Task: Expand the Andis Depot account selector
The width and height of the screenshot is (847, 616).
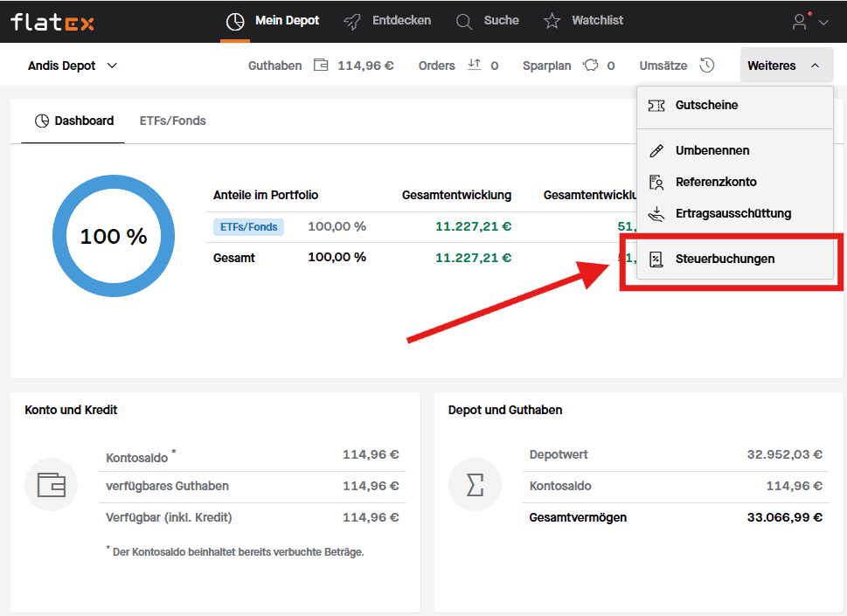Action: pyautogui.click(x=73, y=66)
